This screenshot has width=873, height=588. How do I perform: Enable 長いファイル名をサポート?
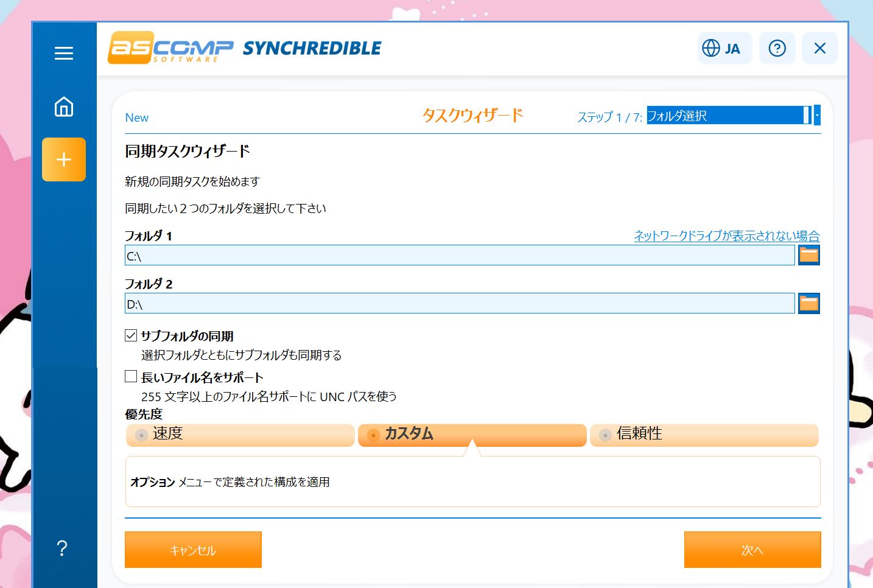130,376
